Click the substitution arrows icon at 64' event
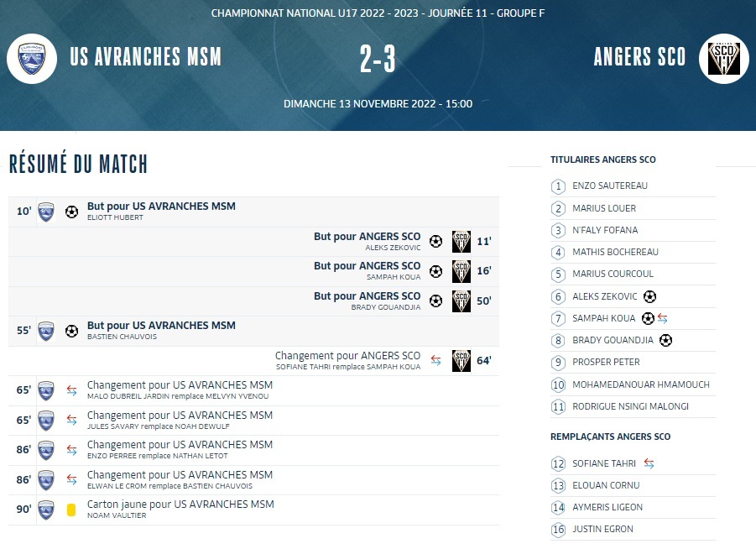756x549 pixels. point(435,360)
